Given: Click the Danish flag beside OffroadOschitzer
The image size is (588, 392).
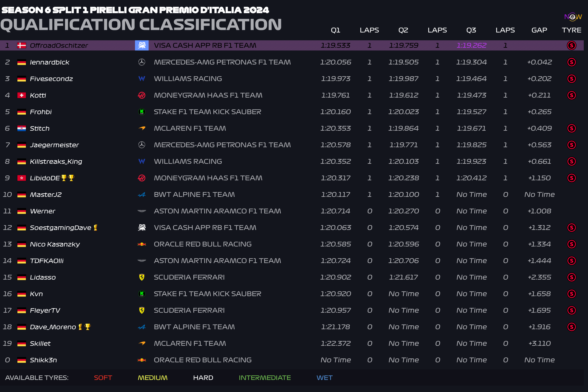Looking at the screenshot, I should [21, 45].
